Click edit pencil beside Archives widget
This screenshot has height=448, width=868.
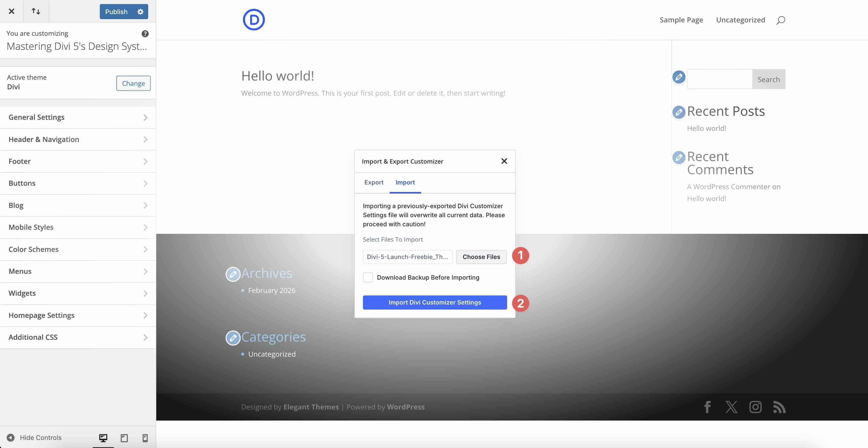232,274
